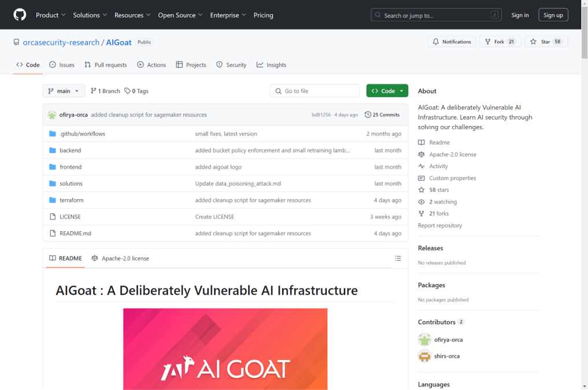
Task: Open orcasecurity-research organization link
Action: point(61,42)
